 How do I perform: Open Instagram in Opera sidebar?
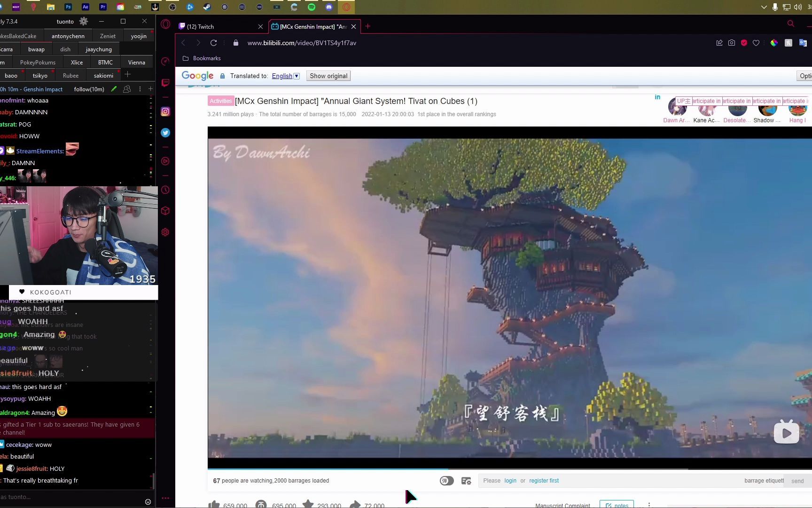coord(165,111)
